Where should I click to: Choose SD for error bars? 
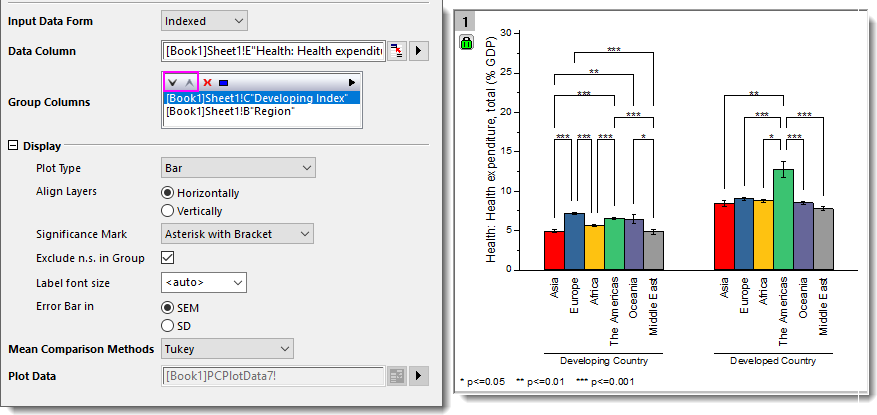(x=168, y=325)
